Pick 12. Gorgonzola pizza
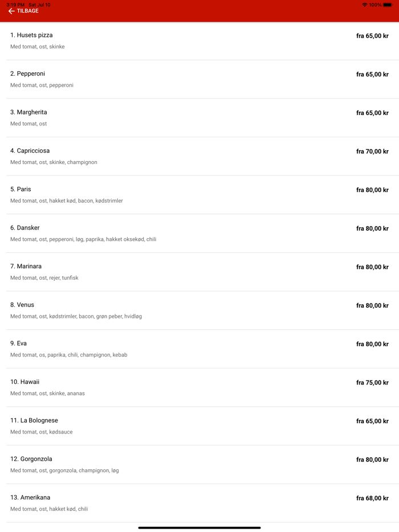Viewport: 399px width, 532px height. [x=31, y=459]
